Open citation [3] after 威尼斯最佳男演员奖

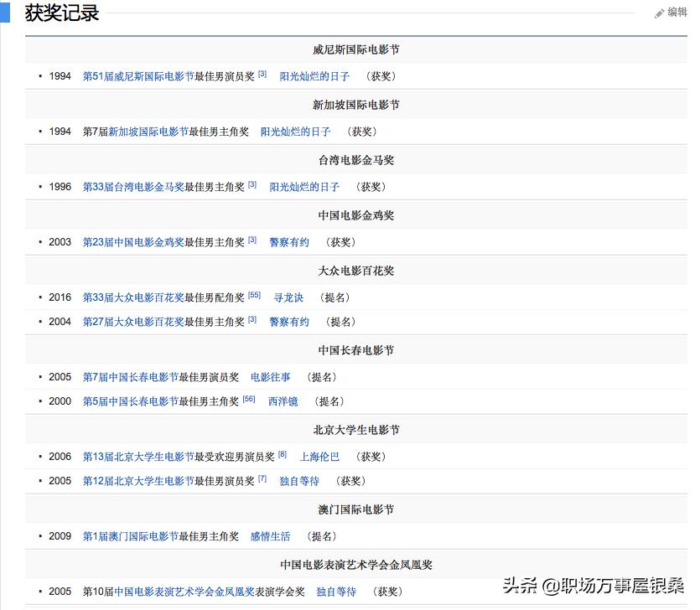pyautogui.click(x=262, y=74)
